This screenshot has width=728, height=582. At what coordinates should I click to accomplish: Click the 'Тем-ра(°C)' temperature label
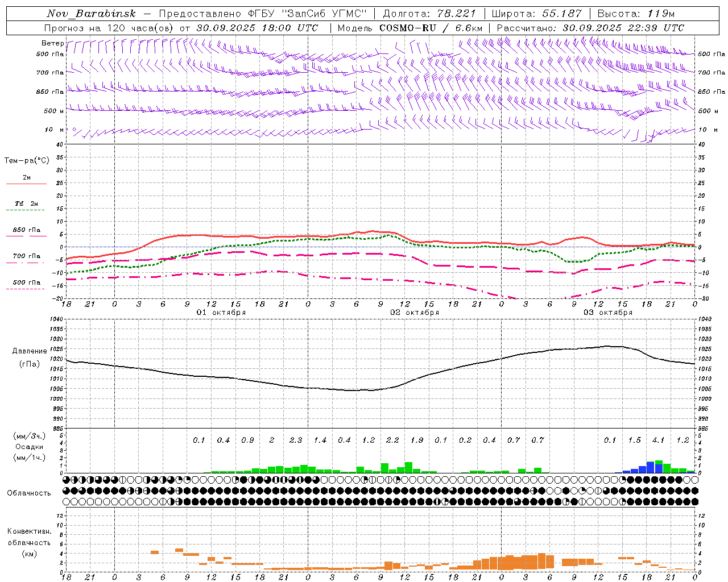pos(27,161)
